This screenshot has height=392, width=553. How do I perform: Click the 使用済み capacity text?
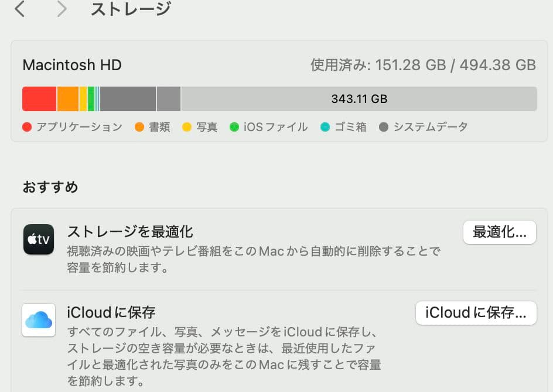pyautogui.click(x=423, y=65)
